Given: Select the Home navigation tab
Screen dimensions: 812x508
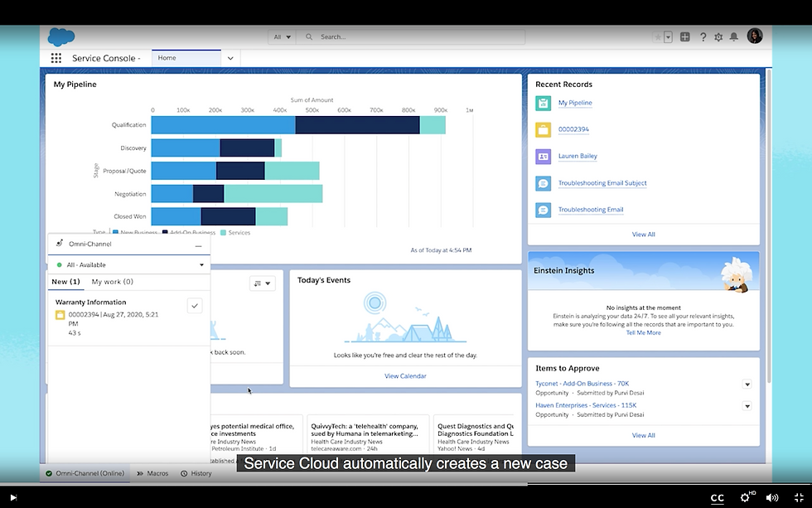Looking at the screenshot, I should [x=186, y=58].
